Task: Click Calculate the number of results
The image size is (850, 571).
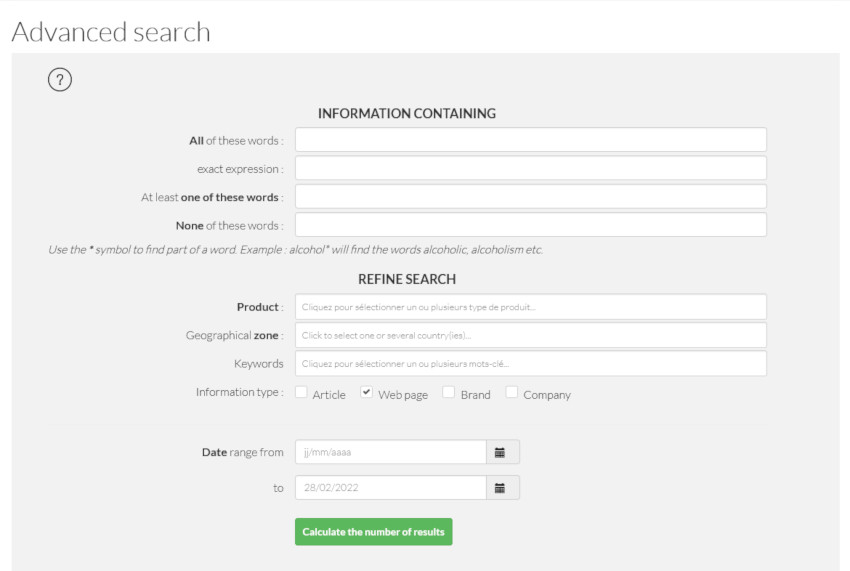Action: click(374, 532)
